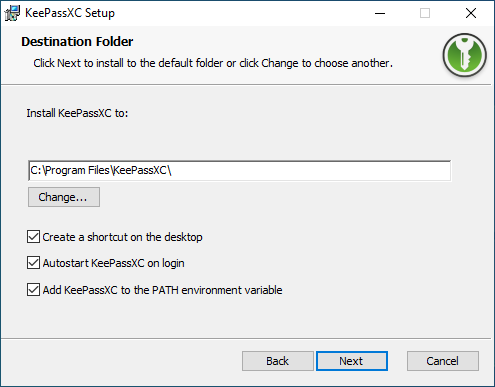
Task: Toggle the PATH environment variable checkbox
Action: click(x=33, y=290)
